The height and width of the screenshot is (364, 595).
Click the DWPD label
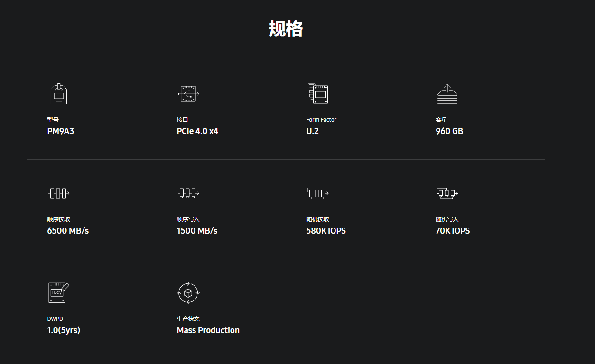click(55, 319)
